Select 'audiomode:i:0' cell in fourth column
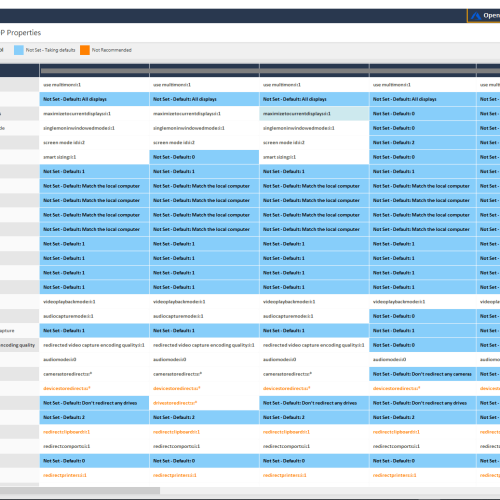The width and height of the screenshot is (500, 500). click(x=423, y=359)
